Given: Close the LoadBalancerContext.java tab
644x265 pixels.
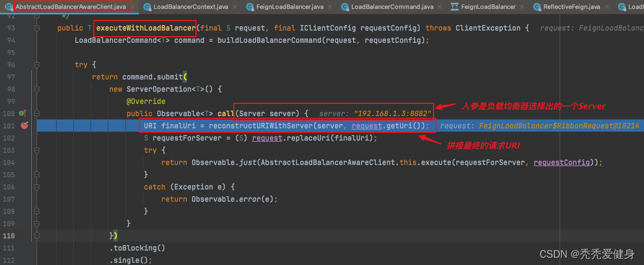Looking at the screenshot, I should point(234,7).
